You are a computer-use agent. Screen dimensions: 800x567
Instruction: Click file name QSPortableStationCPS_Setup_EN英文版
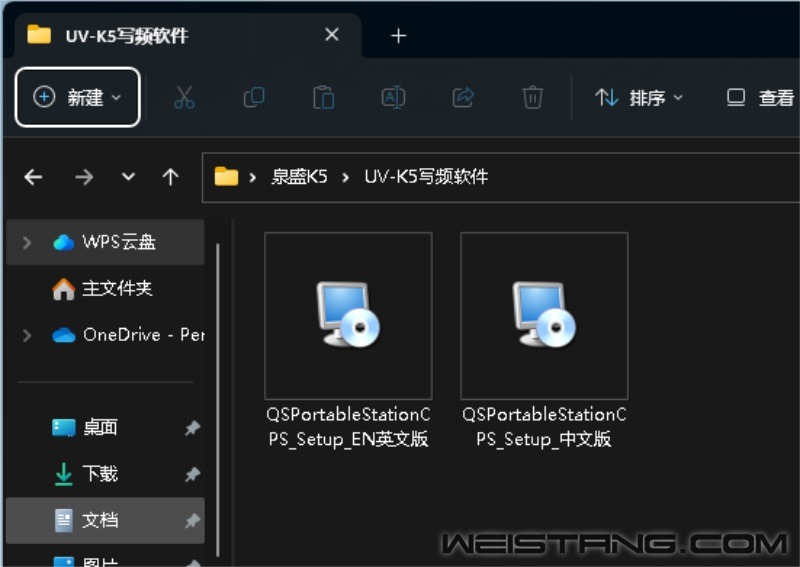point(348,426)
